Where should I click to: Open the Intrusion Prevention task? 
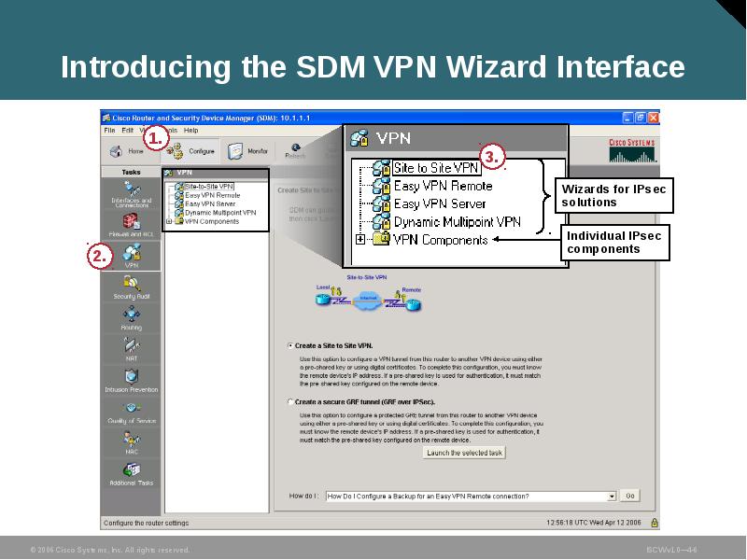coord(132,381)
